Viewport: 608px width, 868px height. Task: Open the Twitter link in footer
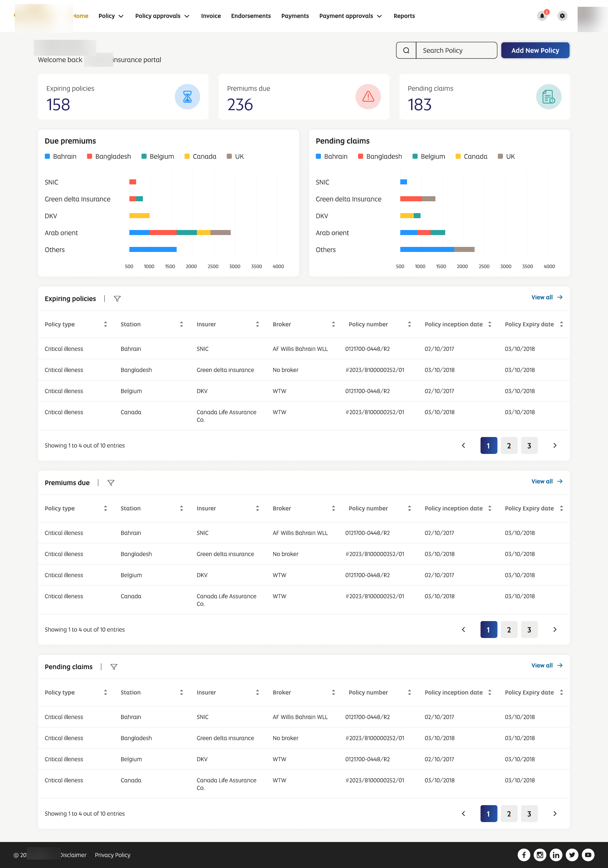572,855
